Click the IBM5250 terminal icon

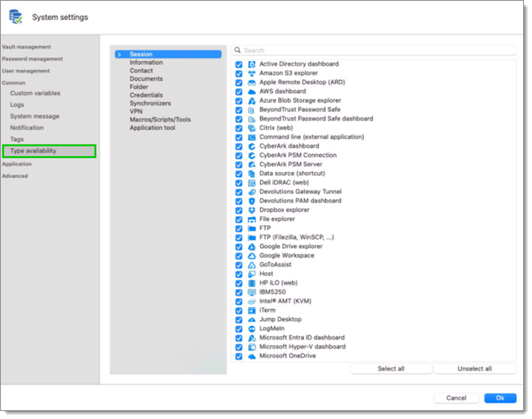tap(252, 292)
